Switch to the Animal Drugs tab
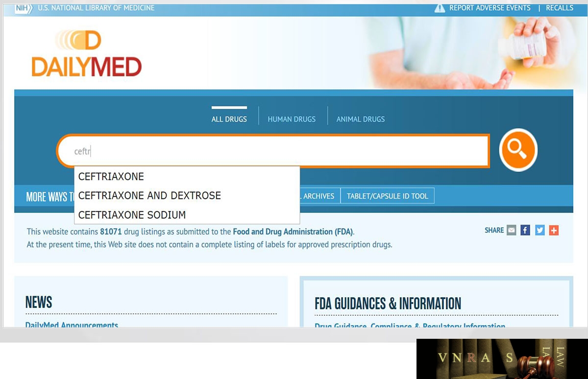This screenshot has width=588, height=379. coord(360,119)
